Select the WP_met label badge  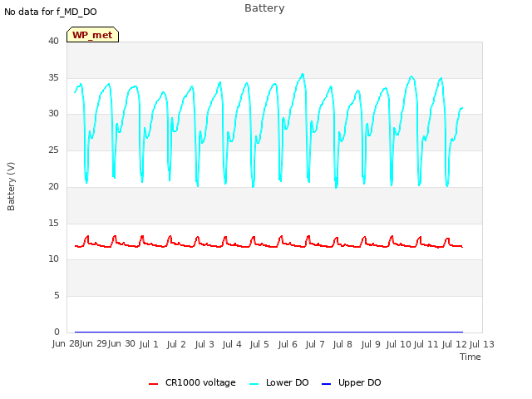pos(92,35)
